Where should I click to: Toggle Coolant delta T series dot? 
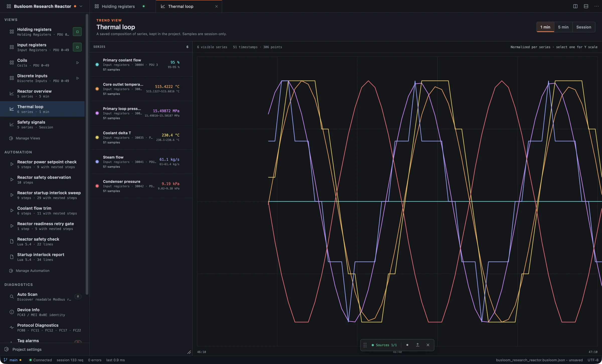point(97,137)
